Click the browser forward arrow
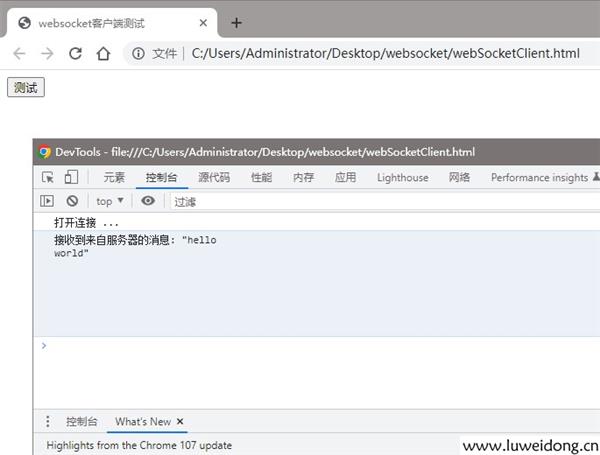The image size is (600, 455). point(47,54)
